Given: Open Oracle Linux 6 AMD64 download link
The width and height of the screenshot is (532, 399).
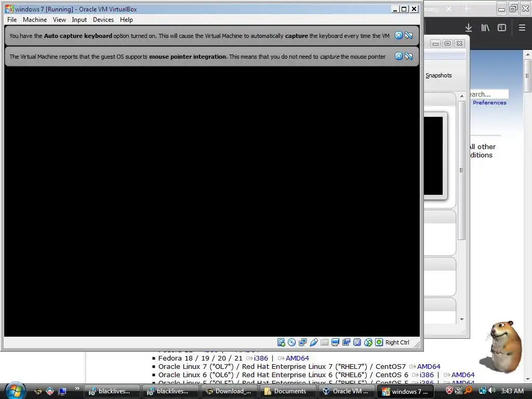Looking at the screenshot, I should tap(463, 375).
